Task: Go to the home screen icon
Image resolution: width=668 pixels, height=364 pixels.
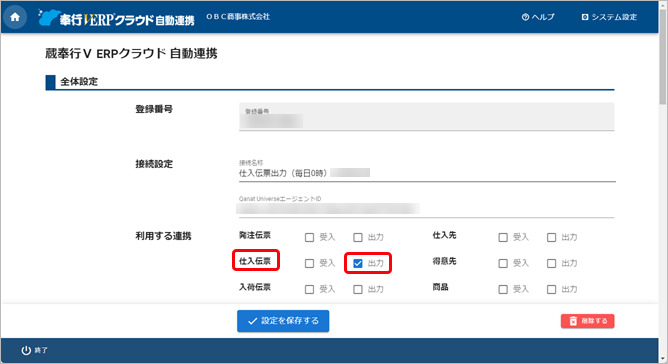Action: (x=15, y=17)
